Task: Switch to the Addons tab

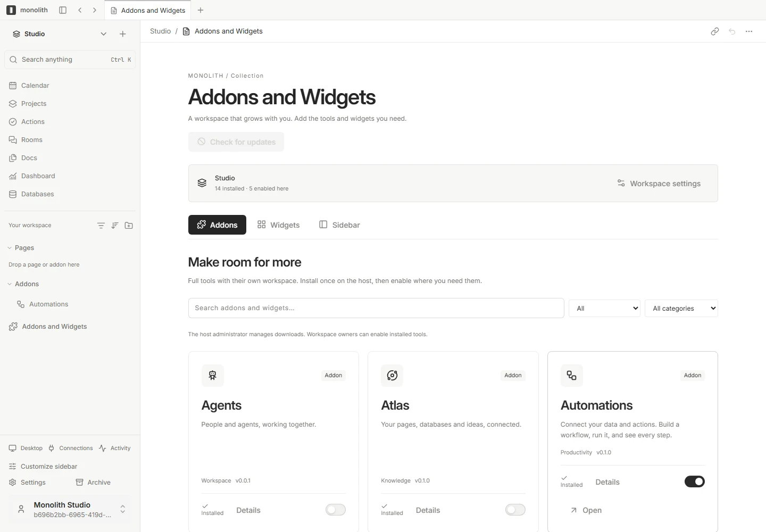Action: tap(217, 225)
